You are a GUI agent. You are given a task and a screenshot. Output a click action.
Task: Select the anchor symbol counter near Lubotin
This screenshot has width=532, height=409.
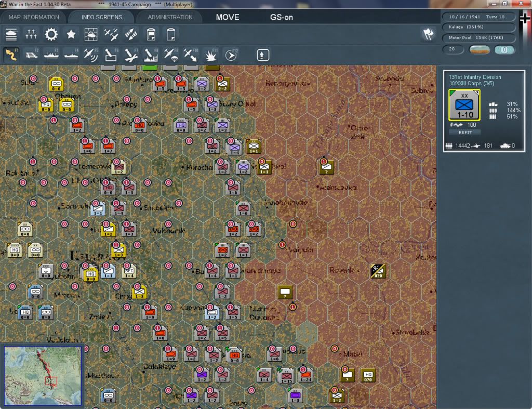click(x=46, y=271)
